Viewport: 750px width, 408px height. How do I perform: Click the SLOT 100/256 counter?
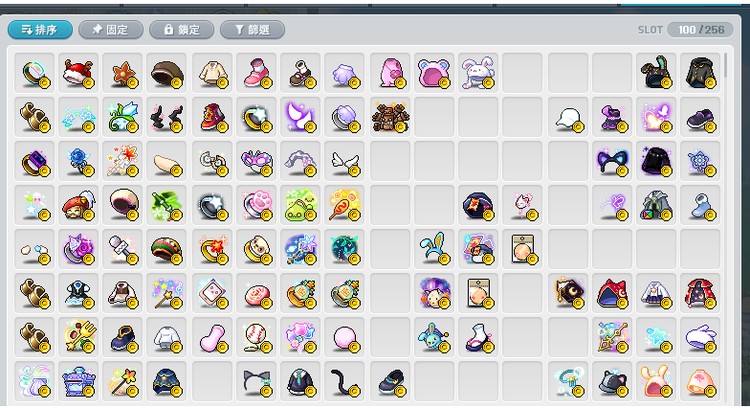[685, 30]
